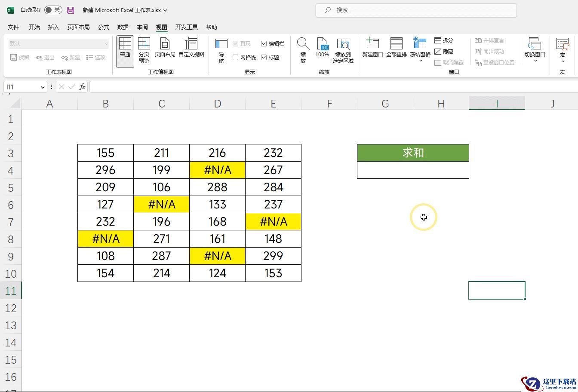Switch to Page Break Preview (分页预览)
The width and height of the screenshot is (578, 392).
click(144, 51)
